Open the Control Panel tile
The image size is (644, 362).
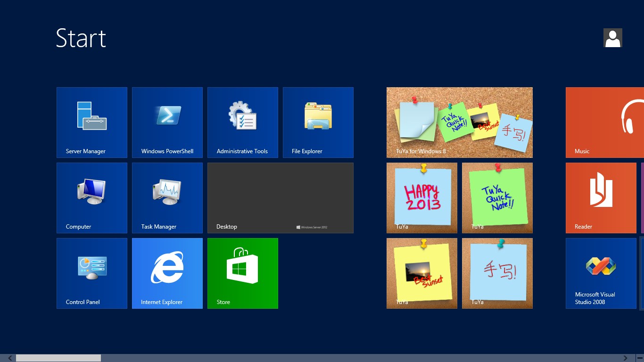pos(92,273)
